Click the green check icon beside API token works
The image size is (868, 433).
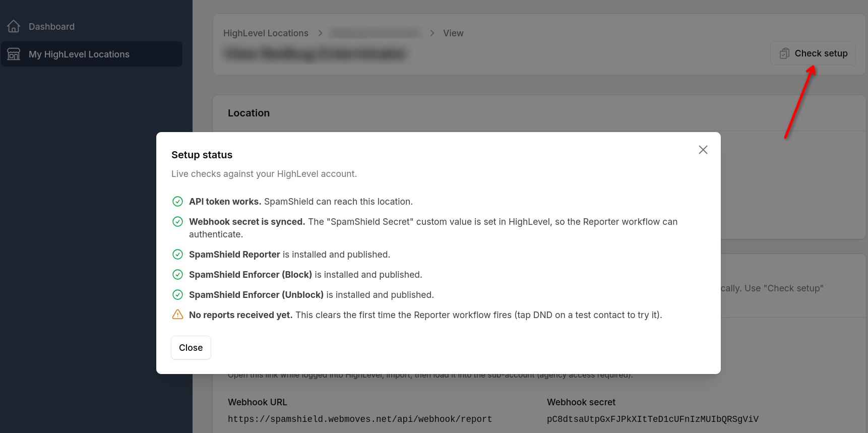click(177, 202)
